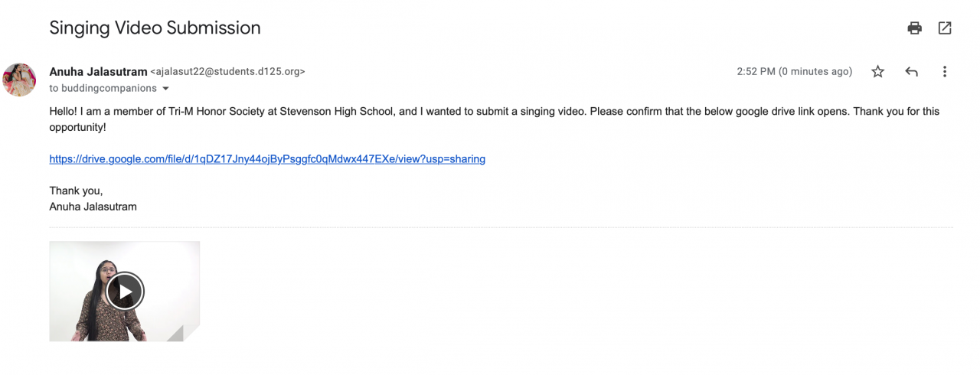Click the sender name in the email header
This screenshot has width=980, height=375.
pyautogui.click(x=98, y=72)
